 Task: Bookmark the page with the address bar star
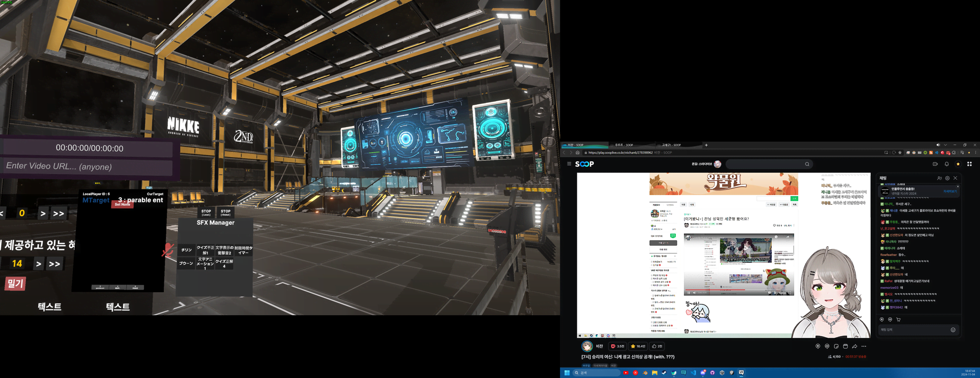900,152
